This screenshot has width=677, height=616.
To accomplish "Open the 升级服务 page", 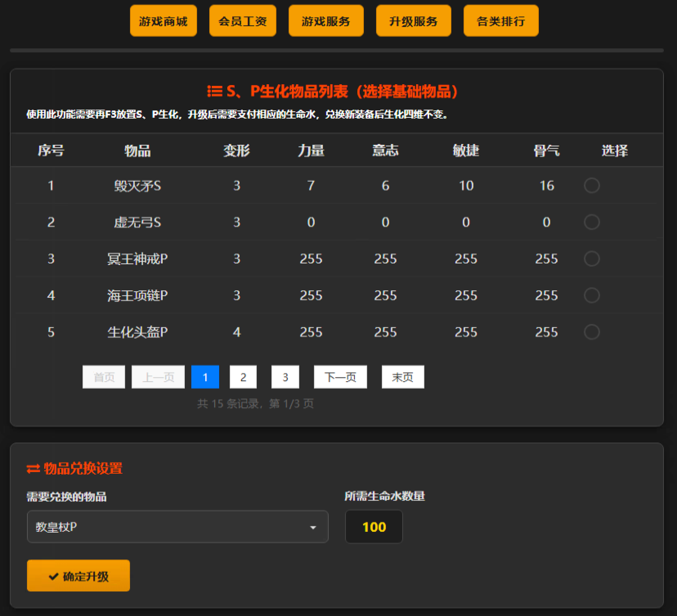I will [413, 21].
